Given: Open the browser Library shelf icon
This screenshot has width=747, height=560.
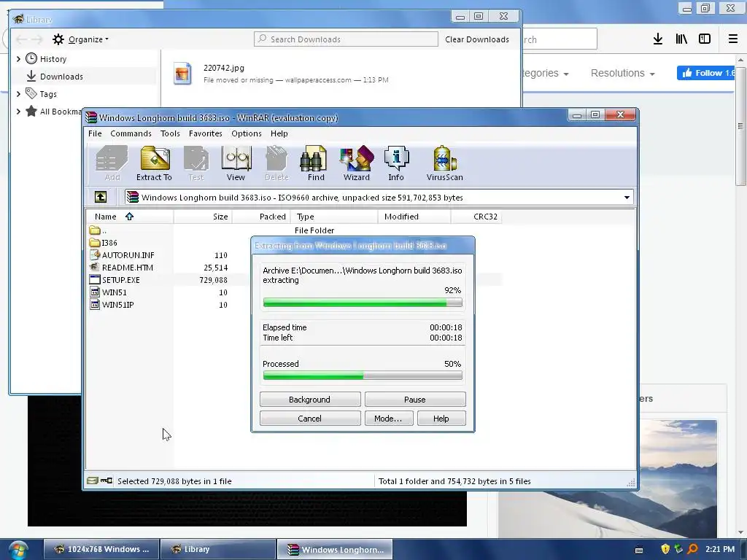Looking at the screenshot, I should (x=681, y=39).
